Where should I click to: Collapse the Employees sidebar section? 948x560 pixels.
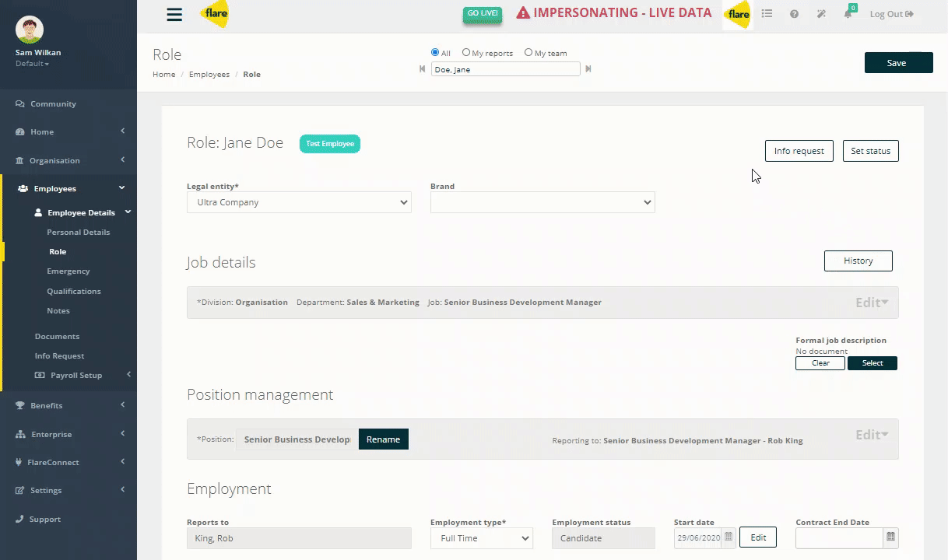coord(122,188)
